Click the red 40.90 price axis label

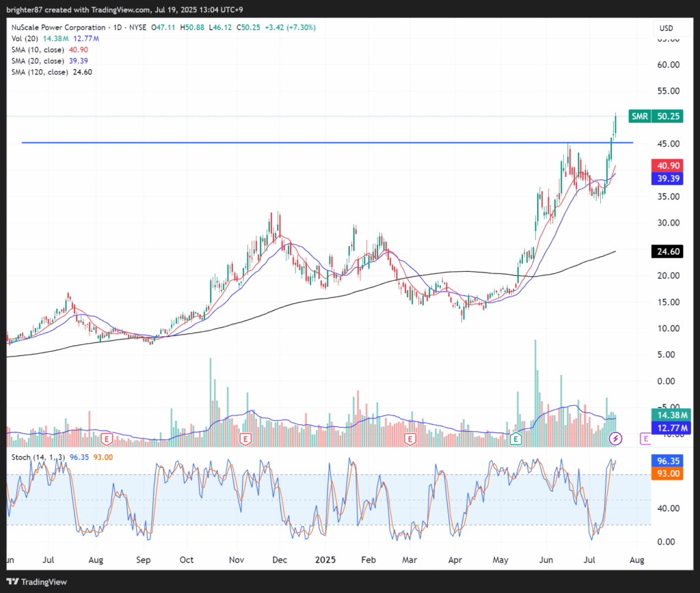tap(668, 165)
